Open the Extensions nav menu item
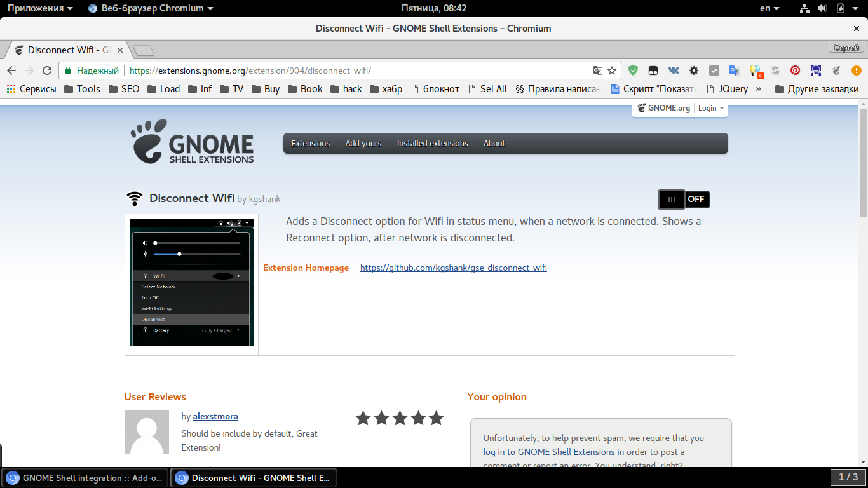The height and width of the screenshot is (488, 868). coord(310,143)
